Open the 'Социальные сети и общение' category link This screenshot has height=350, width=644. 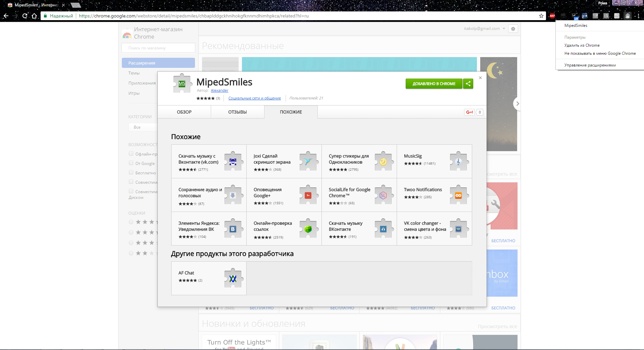click(x=255, y=98)
